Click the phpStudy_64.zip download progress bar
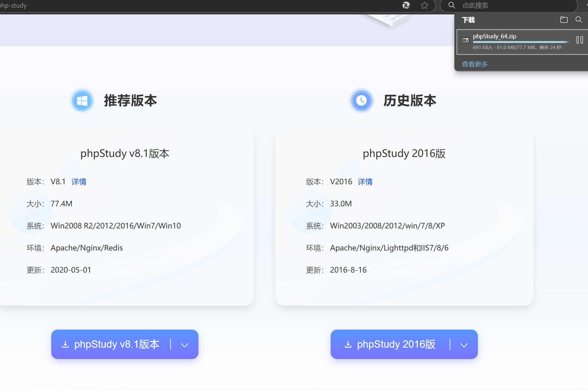 (521, 42)
